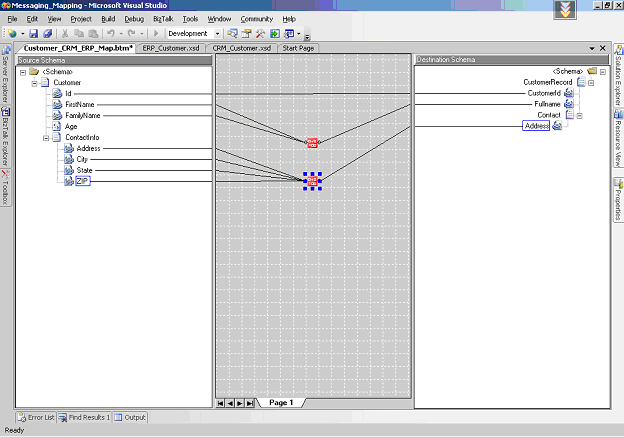This screenshot has height=438, width=624.
Task: Open the File menu
Action: pos(12,19)
